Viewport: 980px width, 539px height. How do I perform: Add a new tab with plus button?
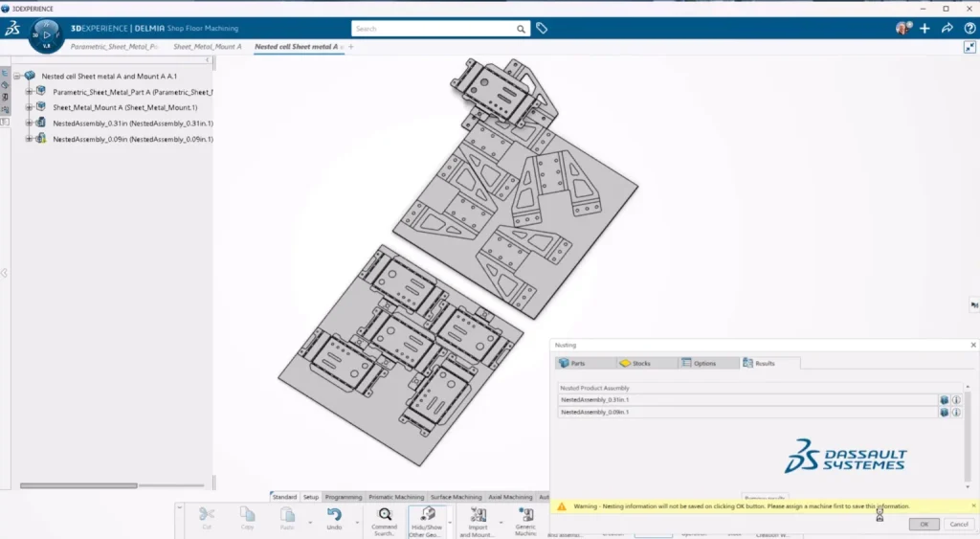click(x=351, y=47)
